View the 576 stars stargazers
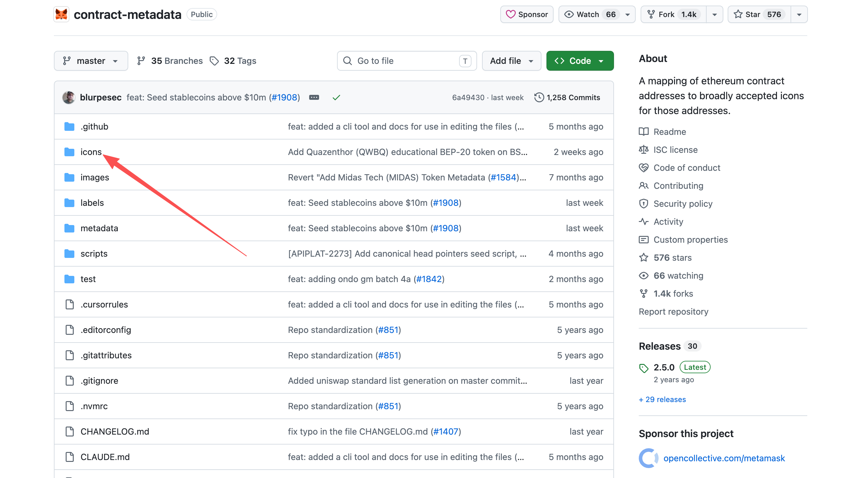Screen dimensions: 868x478 pyautogui.click(x=673, y=258)
